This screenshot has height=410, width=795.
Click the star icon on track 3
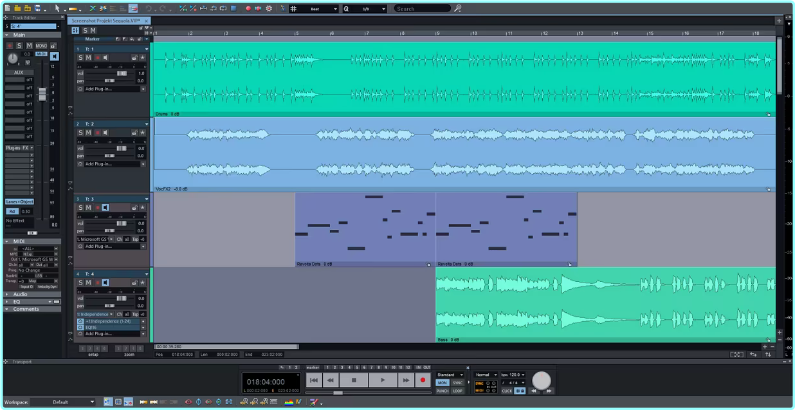coord(142,208)
